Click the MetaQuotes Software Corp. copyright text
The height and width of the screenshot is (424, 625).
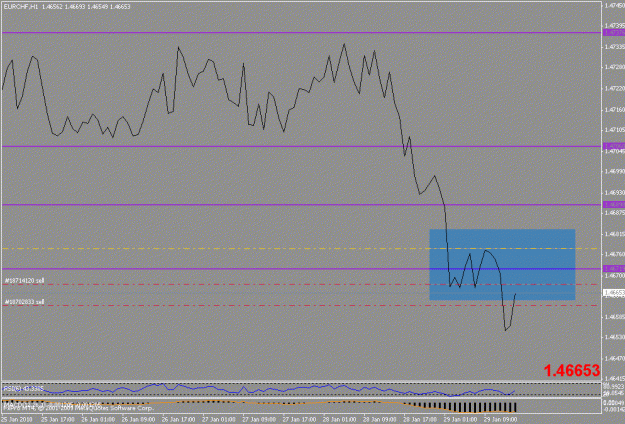tap(79, 408)
